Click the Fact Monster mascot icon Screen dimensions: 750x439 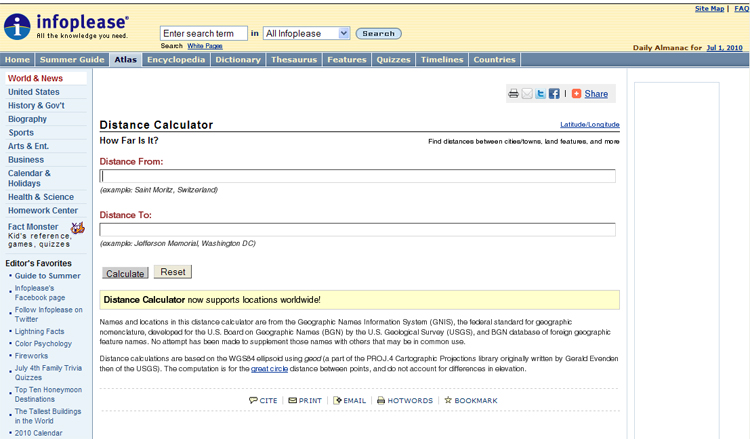point(77,228)
